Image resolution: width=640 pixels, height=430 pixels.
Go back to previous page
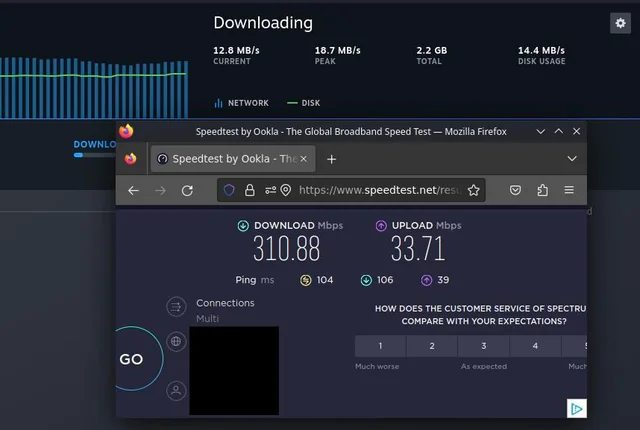click(133, 191)
